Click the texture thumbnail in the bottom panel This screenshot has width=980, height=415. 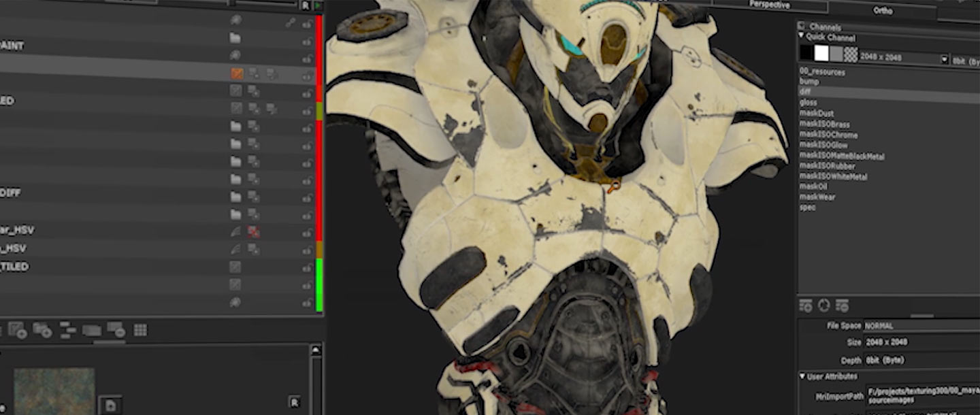54,391
